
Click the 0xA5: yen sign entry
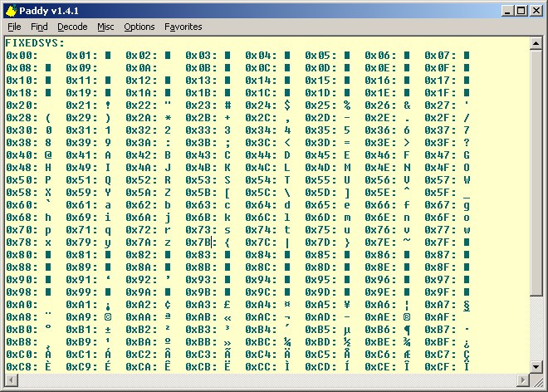coord(327,305)
